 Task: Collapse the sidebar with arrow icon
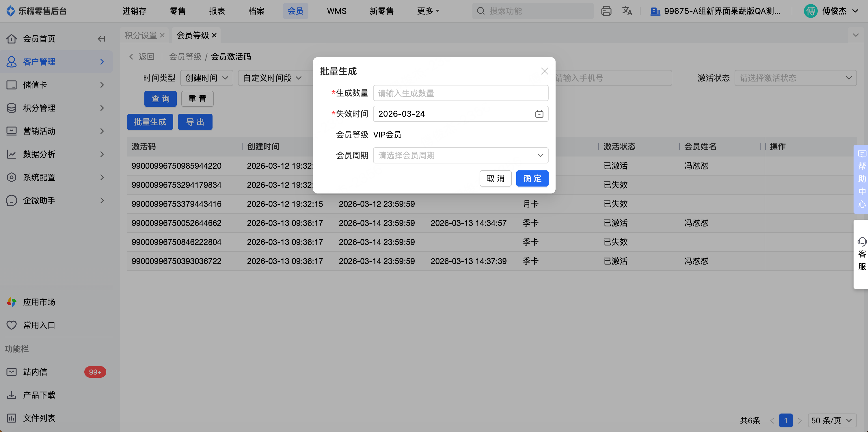point(101,39)
